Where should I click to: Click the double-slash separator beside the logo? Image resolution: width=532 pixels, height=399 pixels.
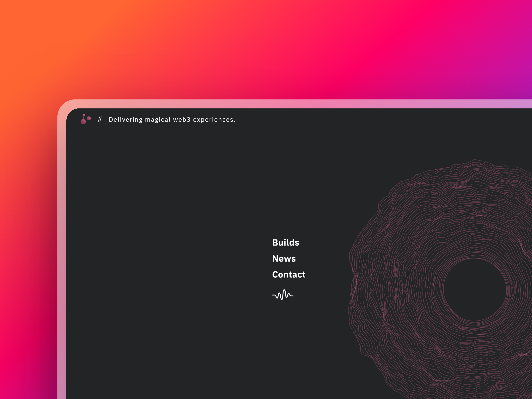tap(100, 119)
